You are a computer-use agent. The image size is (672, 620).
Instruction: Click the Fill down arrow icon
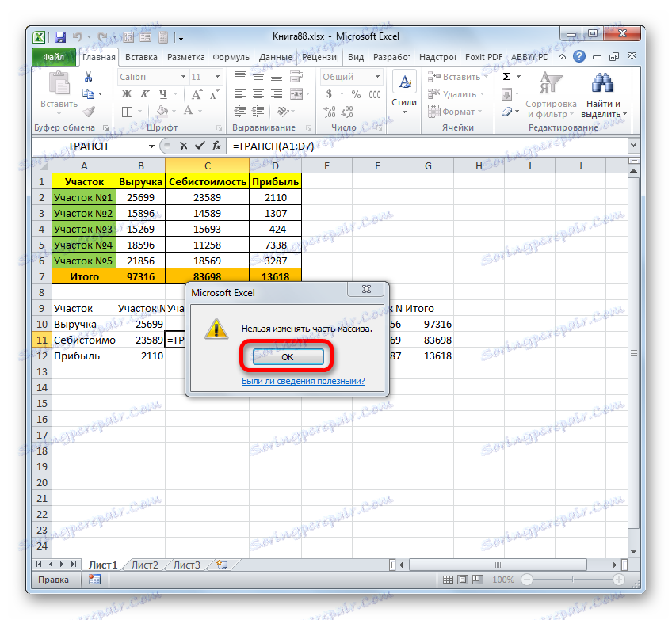click(506, 94)
